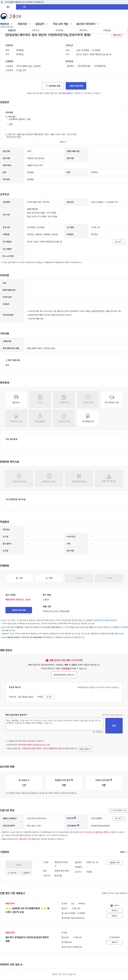Switch to the 기업 tab
The image size is (128, 980).
pos(24,7)
